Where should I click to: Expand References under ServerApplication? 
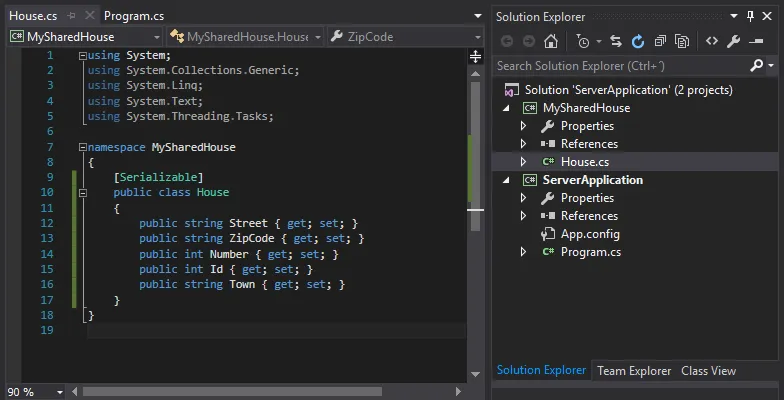pyautogui.click(x=524, y=216)
